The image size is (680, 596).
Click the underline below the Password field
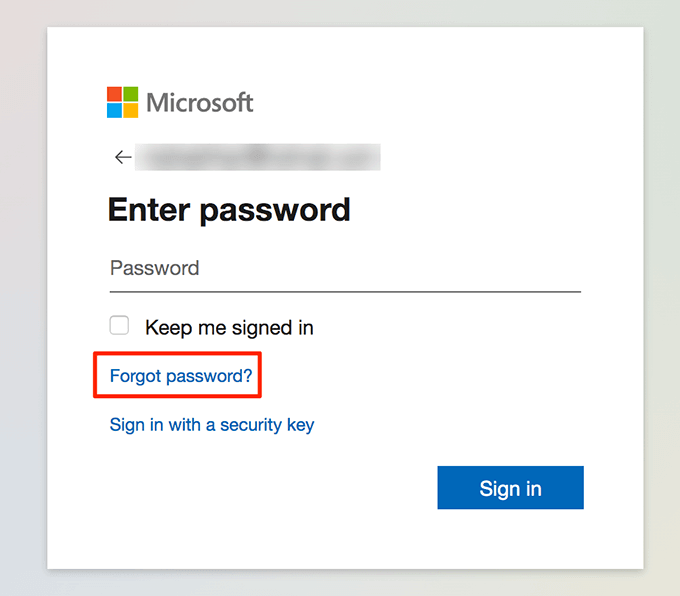pyautogui.click(x=345, y=291)
